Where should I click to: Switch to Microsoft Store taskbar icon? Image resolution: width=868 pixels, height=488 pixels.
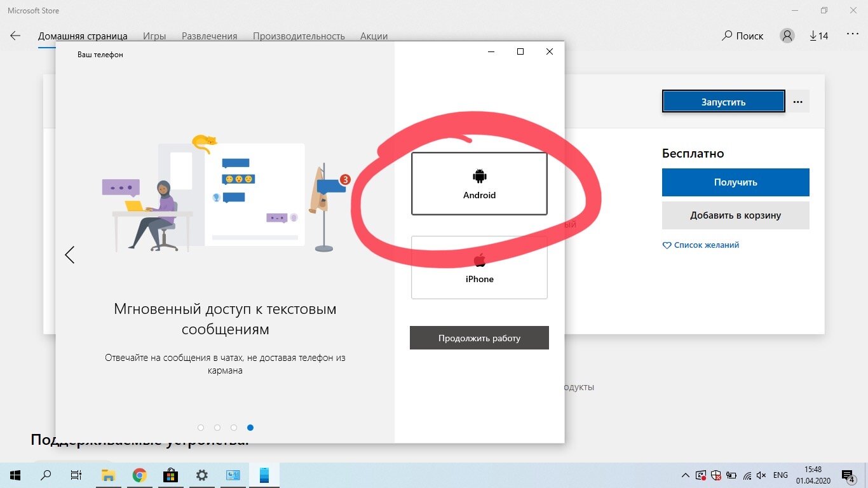click(170, 475)
